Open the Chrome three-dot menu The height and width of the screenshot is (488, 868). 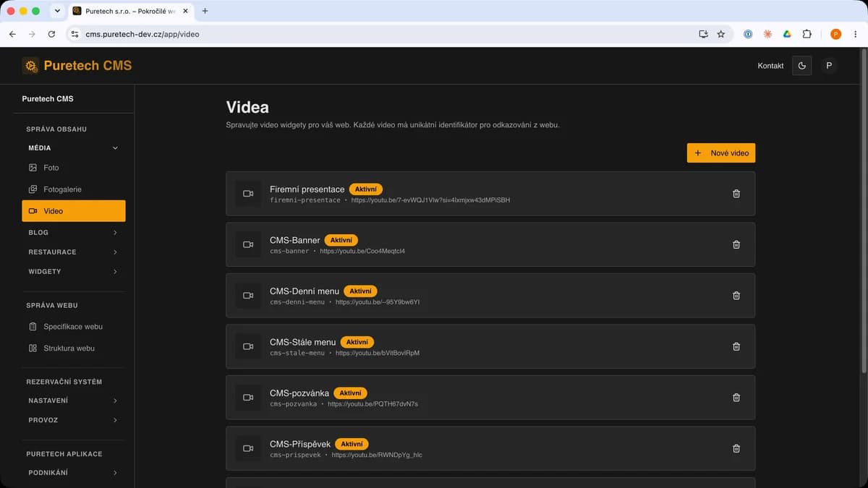pyautogui.click(x=855, y=34)
